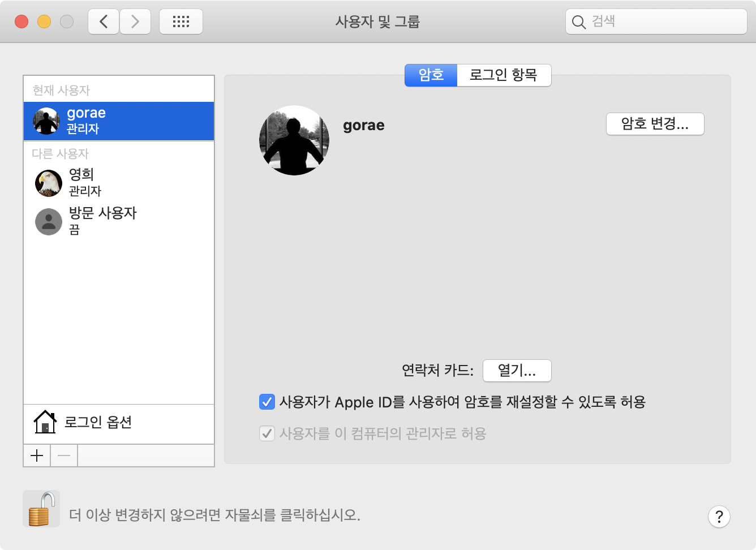The height and width of the screenshot is (550, 756).
Task: Click the gorae name text in pane
Action: [364, 126]
